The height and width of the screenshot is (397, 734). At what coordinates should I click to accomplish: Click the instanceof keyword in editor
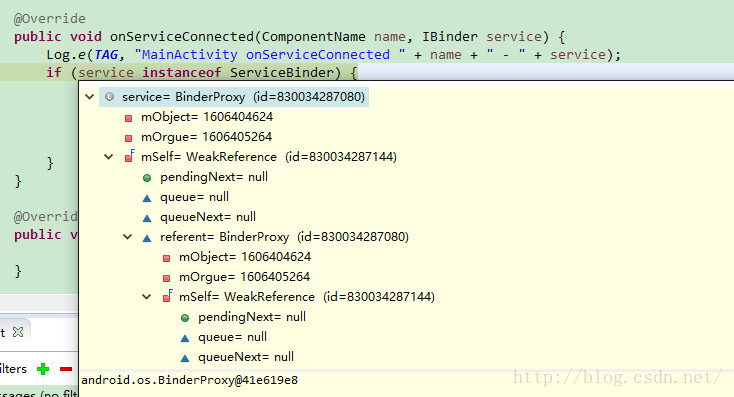[x=182, y=73]
